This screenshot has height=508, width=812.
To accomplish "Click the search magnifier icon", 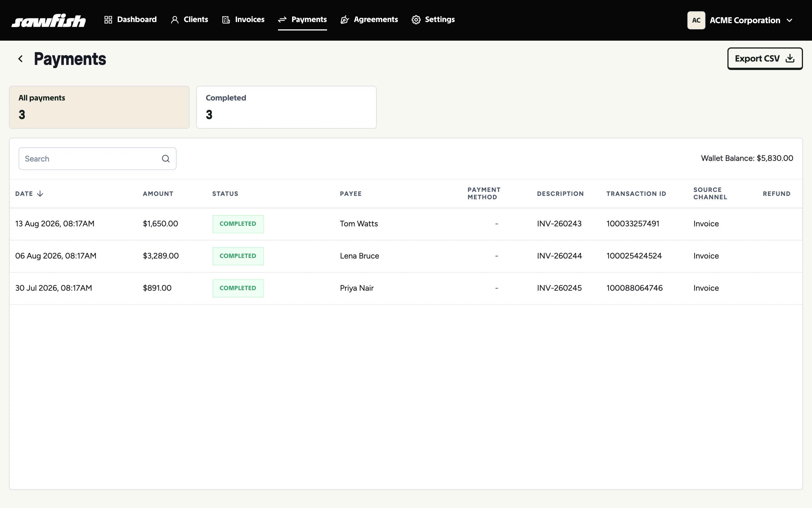I will pos(166,159).
